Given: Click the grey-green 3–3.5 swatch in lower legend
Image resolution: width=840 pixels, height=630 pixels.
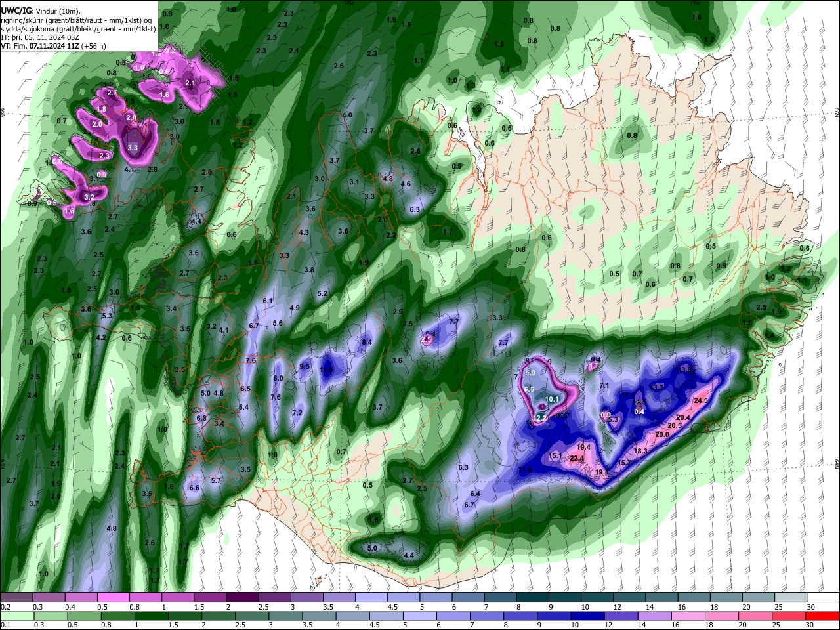Looking at the screenshot, I should (286, 616).
